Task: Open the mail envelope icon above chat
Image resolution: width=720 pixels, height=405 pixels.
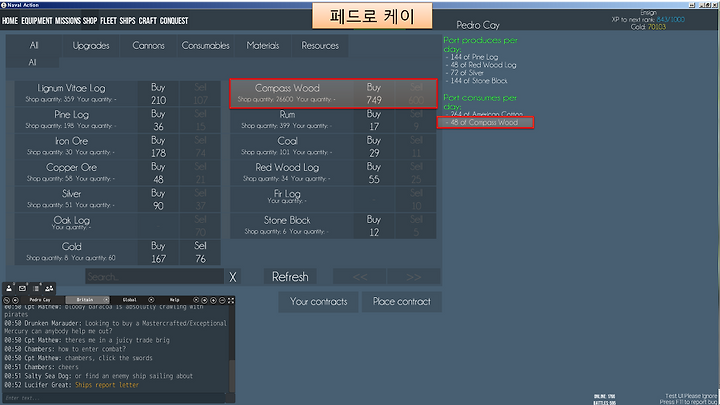Action: click(x=22, y=288)
